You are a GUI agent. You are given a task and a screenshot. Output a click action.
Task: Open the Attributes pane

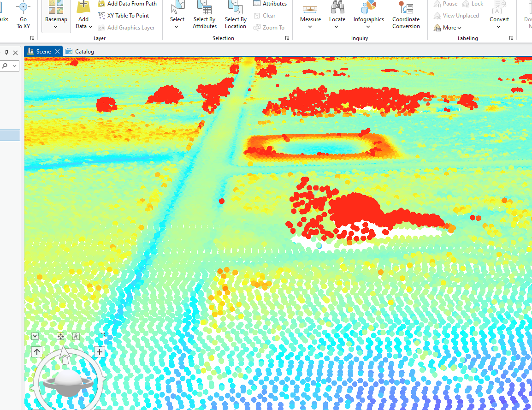[x=270, y=4]
